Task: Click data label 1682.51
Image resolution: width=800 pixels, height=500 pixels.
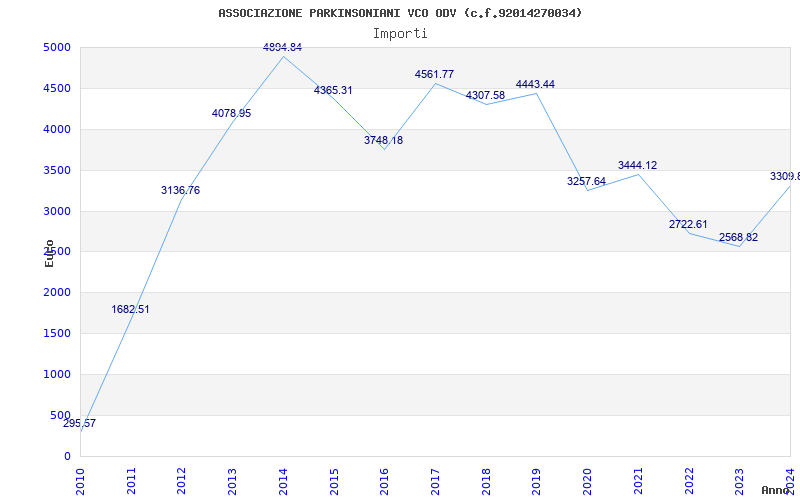Action: tap(130, 309)
